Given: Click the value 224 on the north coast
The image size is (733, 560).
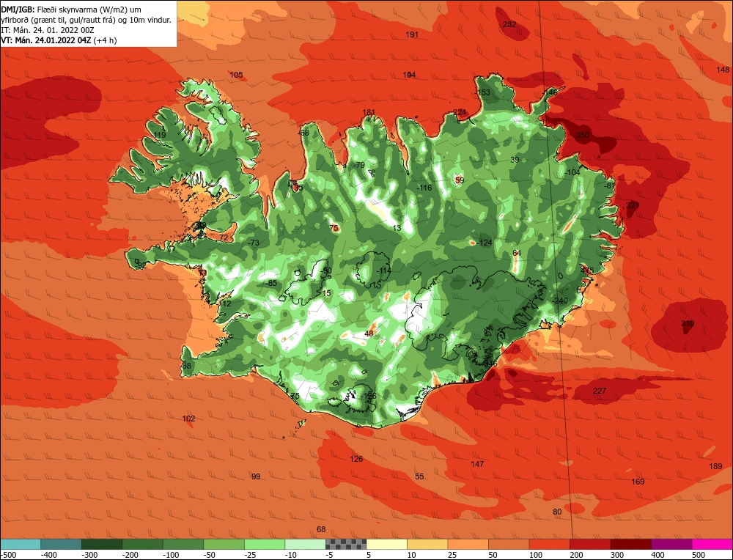Looking at the screenshot, I should tap(460, 112).
